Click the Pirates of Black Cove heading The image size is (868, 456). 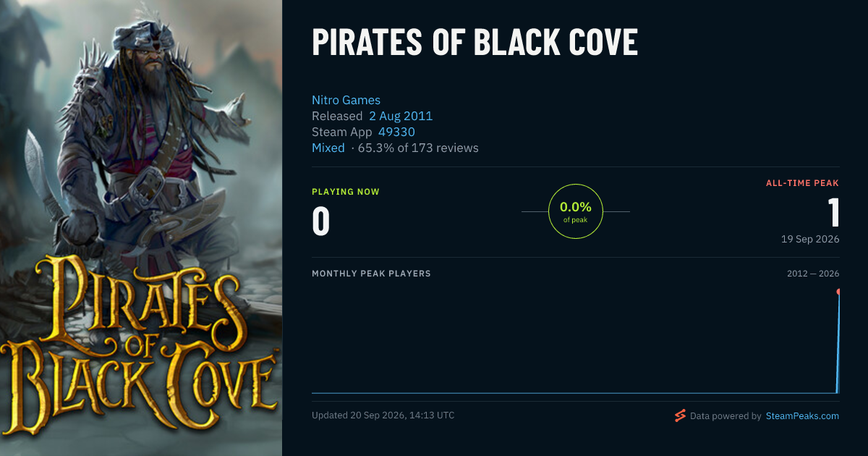point(475,43)
